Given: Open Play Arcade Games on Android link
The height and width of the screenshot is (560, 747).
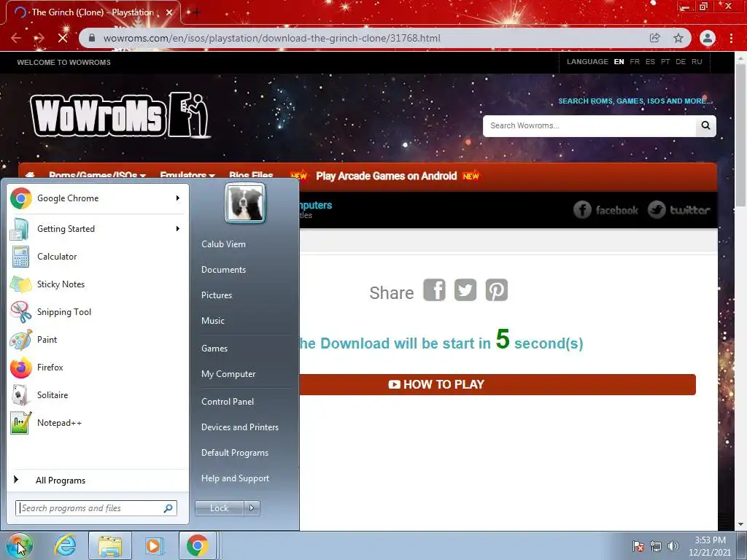Looking at the screenshot, I should pyautogui.click(x=387, y=176).
